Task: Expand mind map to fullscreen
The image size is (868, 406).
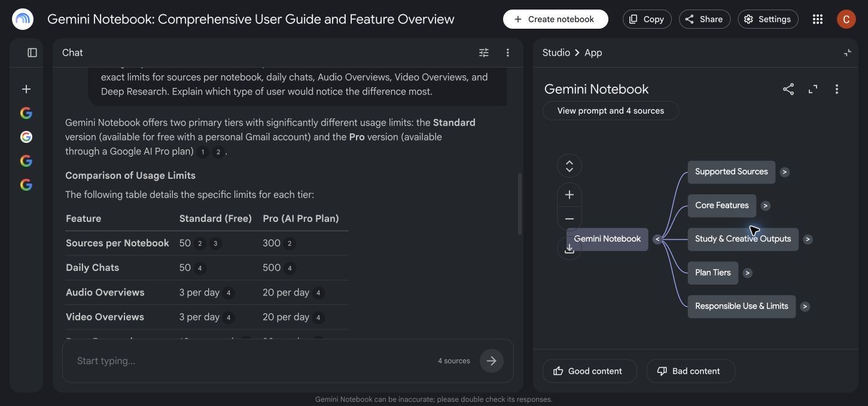Action: point(812,89)
